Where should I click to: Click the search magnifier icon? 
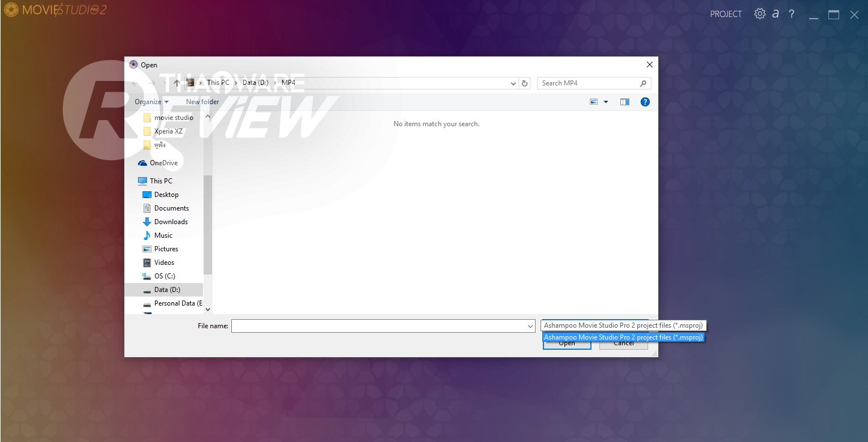(643, 83)
